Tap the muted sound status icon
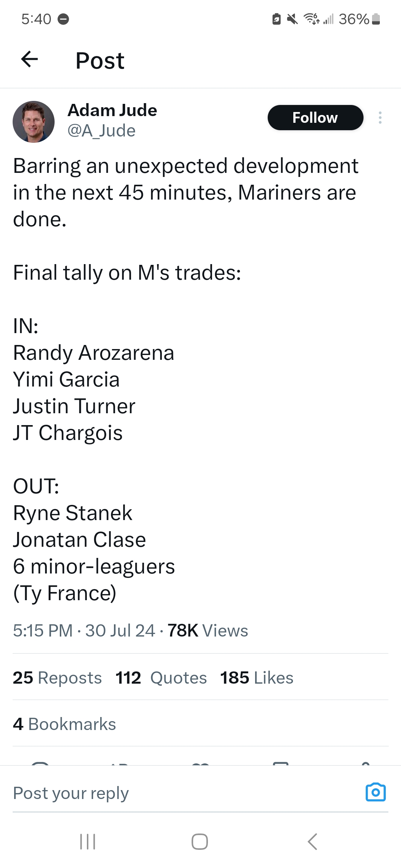The image size is (401, 868). tap(293, 19)
